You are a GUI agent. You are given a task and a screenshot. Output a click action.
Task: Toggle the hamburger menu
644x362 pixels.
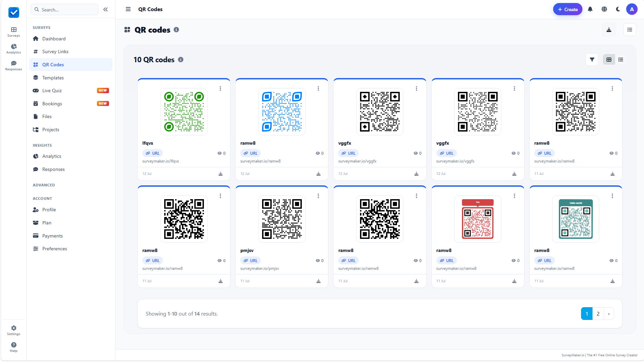[x=128, y=9]
